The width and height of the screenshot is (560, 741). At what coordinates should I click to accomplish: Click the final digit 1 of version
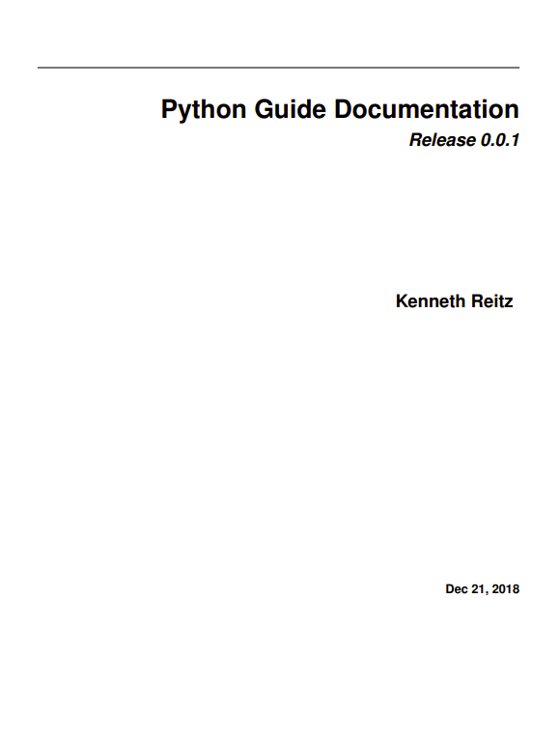[x=515, y=140]
